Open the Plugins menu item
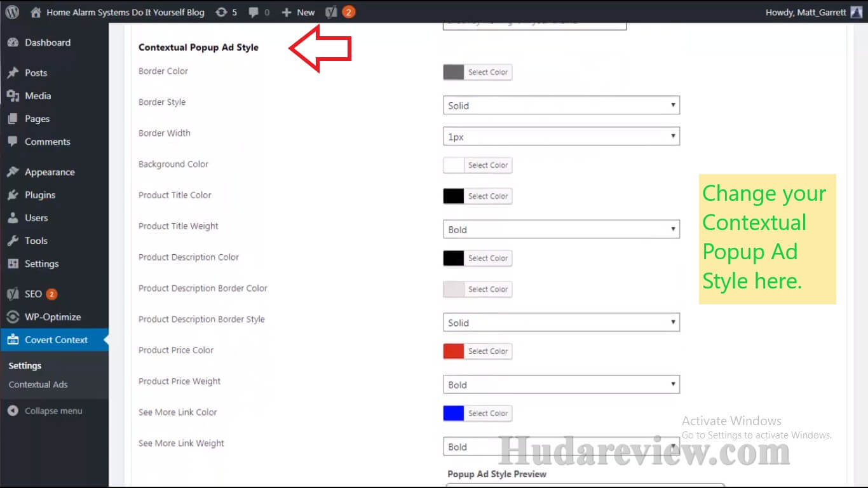Viewport: 868px width, 488px height. 54,195
